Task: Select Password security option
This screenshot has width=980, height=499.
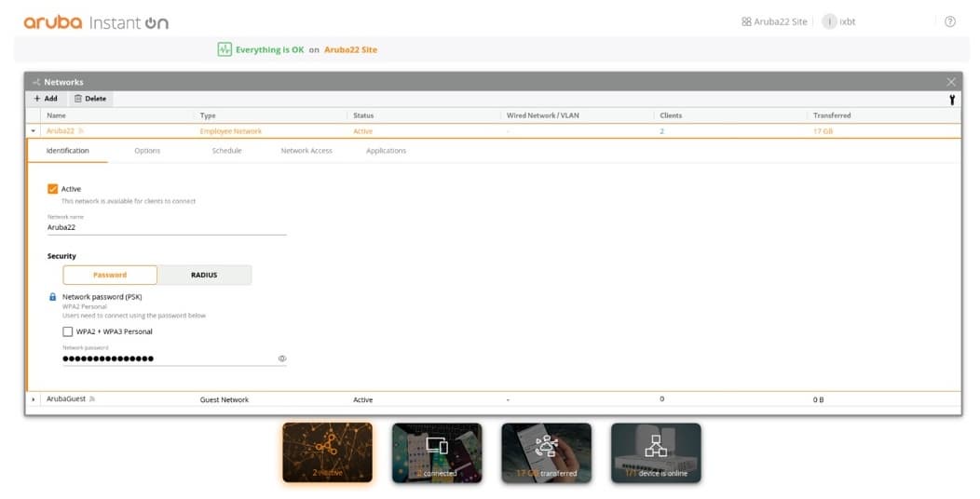Action: (110, 275)
